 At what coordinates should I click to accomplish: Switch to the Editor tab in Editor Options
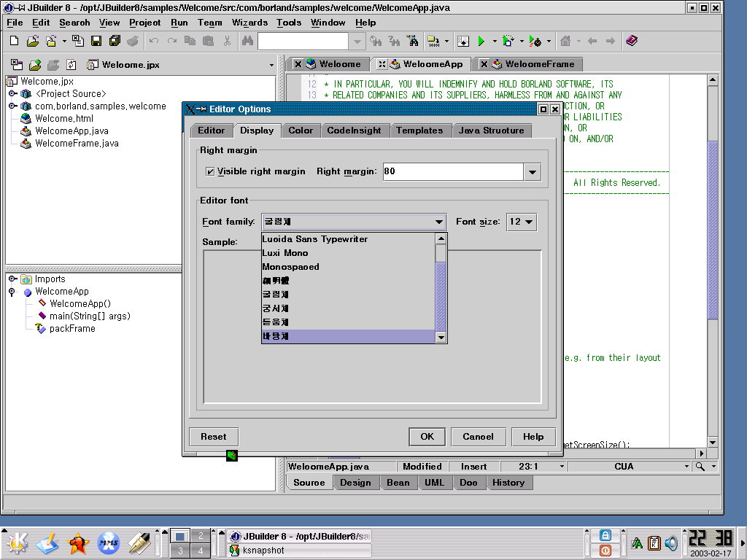[x=211, y=131]
